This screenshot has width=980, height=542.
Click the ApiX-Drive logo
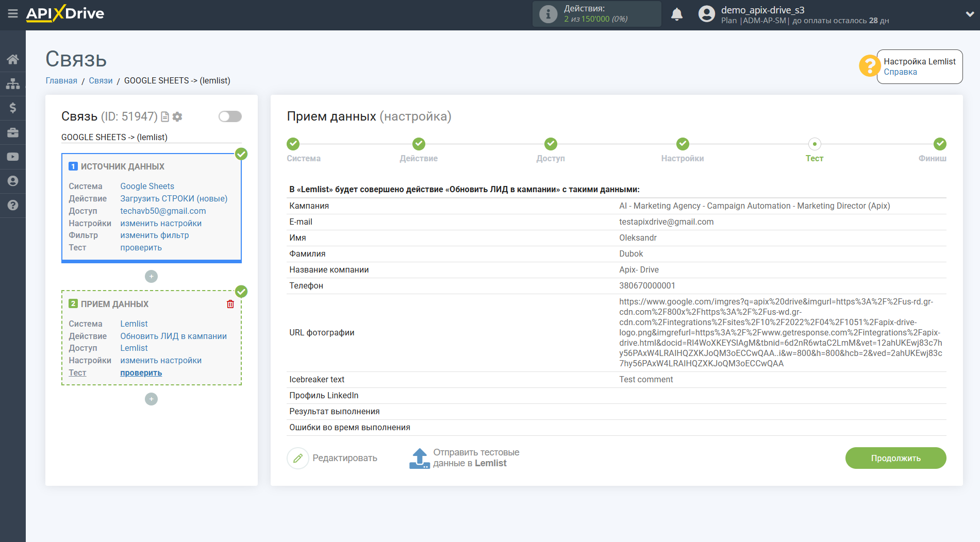click(65, 14)
